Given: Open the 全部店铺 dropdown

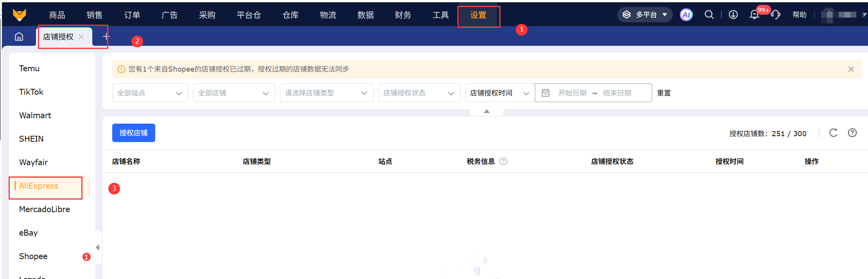Looking at the screenshot, I should 234,93.
